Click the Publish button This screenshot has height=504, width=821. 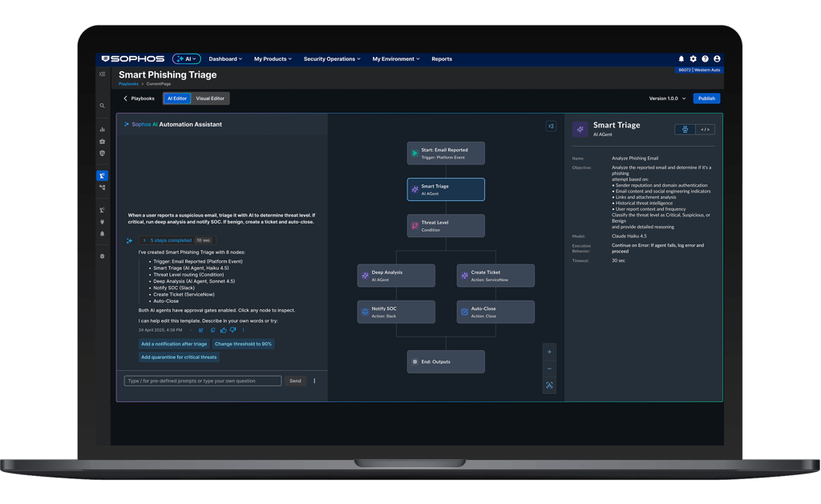[x=706, y=99]
